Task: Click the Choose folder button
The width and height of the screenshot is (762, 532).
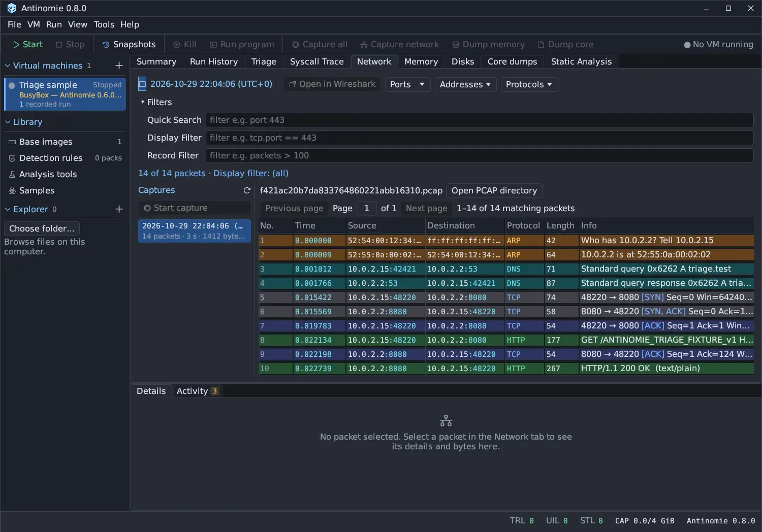Action: pyautogui.click(x=42, y=228)
